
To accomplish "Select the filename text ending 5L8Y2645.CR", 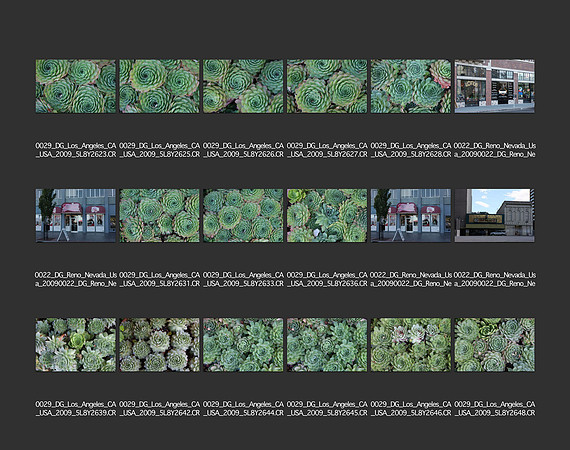I will point(327,409).
